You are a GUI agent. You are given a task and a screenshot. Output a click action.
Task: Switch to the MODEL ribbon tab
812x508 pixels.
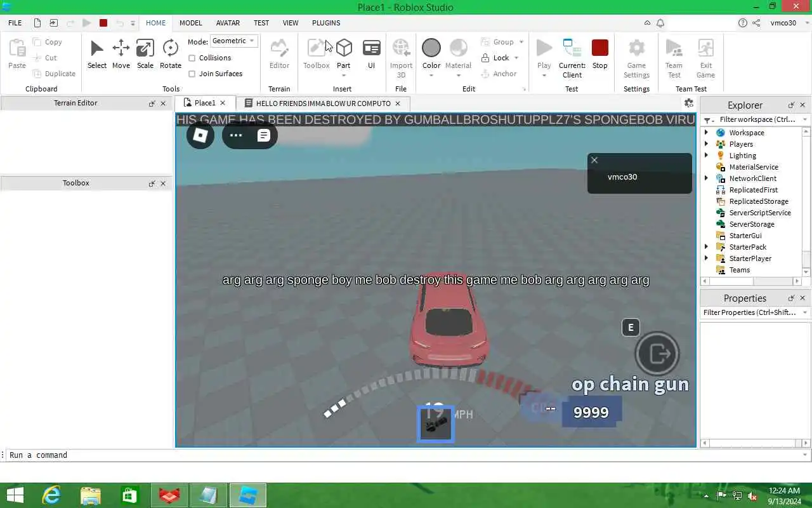pyautogui.click(x=190, y=23)
